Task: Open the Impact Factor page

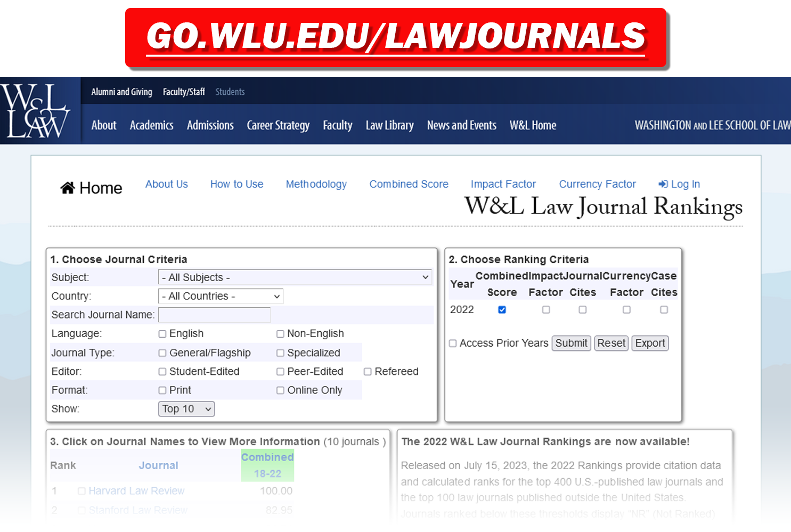Action: click(x=503, y=184)
